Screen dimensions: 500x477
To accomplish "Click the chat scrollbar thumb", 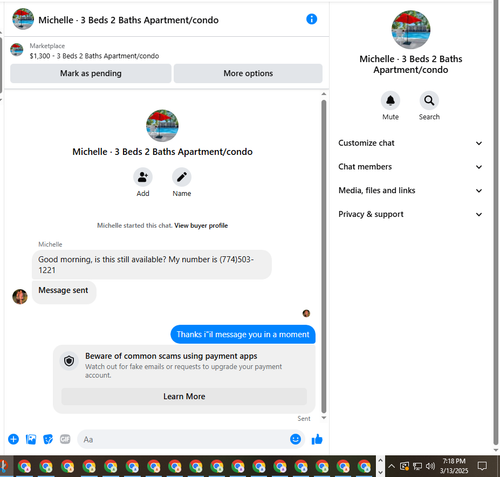I will click(x=324, y=256).
